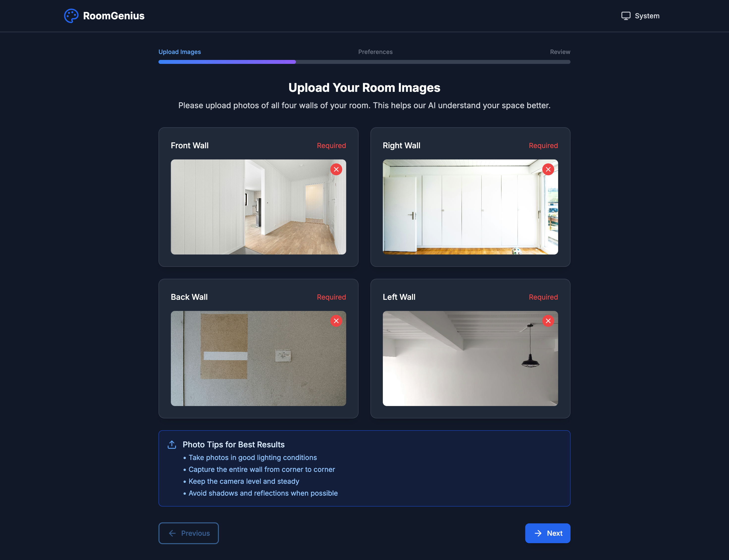Select the Back Wall photo thumbnail
This screenshot has height=560, width=729.
tap(258, 358)
